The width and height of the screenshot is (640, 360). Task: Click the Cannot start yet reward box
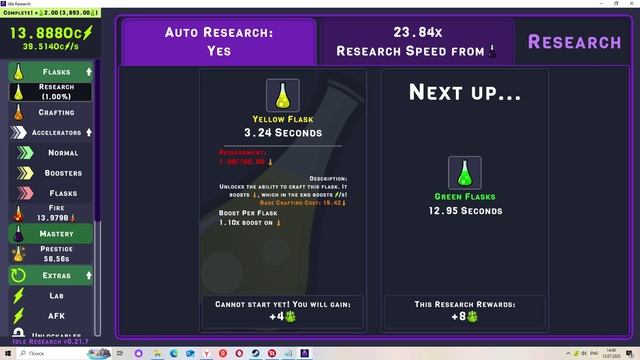coord(283,311)
